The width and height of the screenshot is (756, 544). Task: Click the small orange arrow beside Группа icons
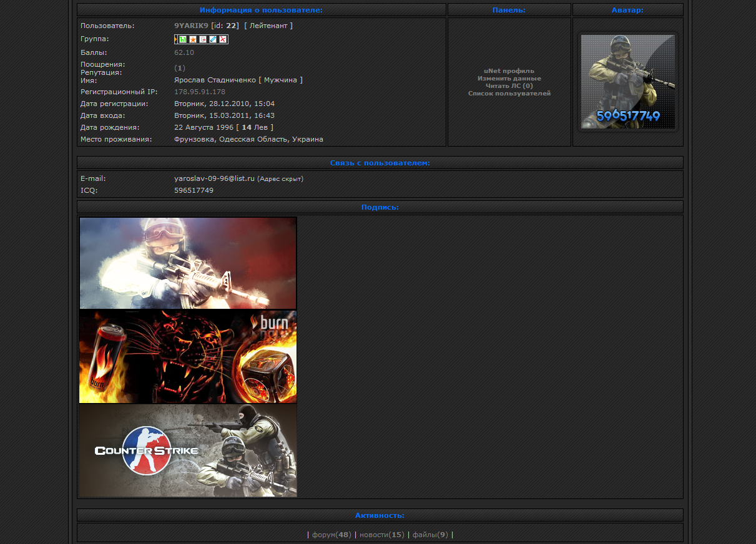click(175, 39)
